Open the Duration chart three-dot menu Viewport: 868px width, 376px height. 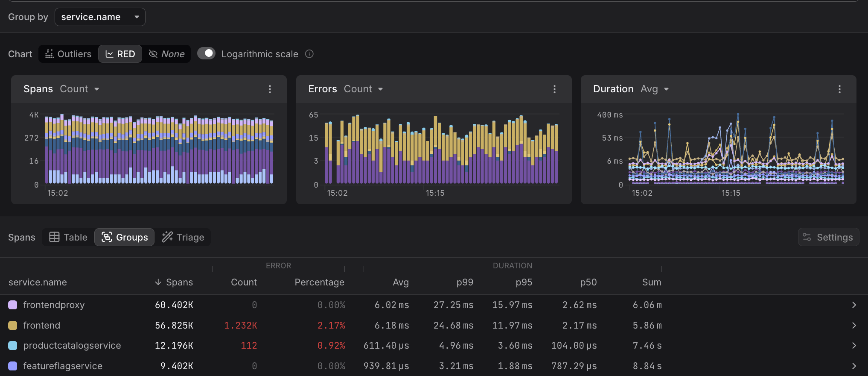[839, 89]
